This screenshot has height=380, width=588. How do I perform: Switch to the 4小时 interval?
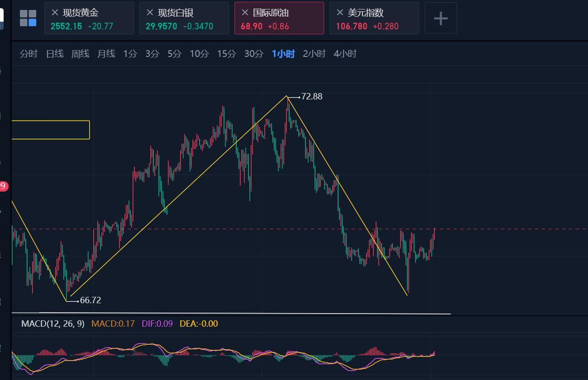(x=345, y=54)
